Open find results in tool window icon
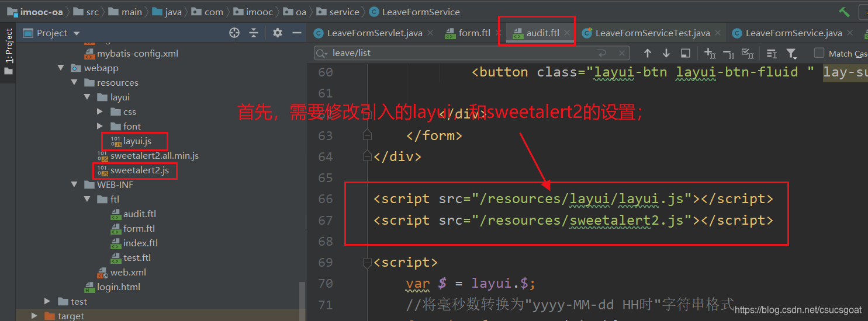This screenshot has height=321, width=868. pyautogui.click(x=686, y=53)
